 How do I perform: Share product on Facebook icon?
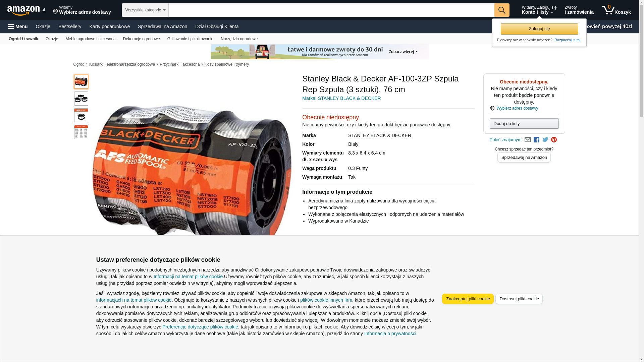536,140
